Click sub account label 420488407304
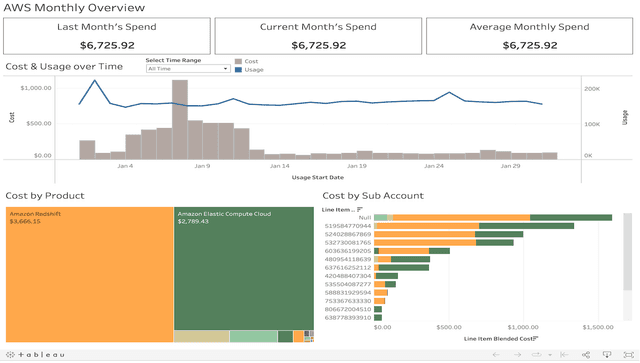Screen dimensions: 640x363 (x=348, y=276)
